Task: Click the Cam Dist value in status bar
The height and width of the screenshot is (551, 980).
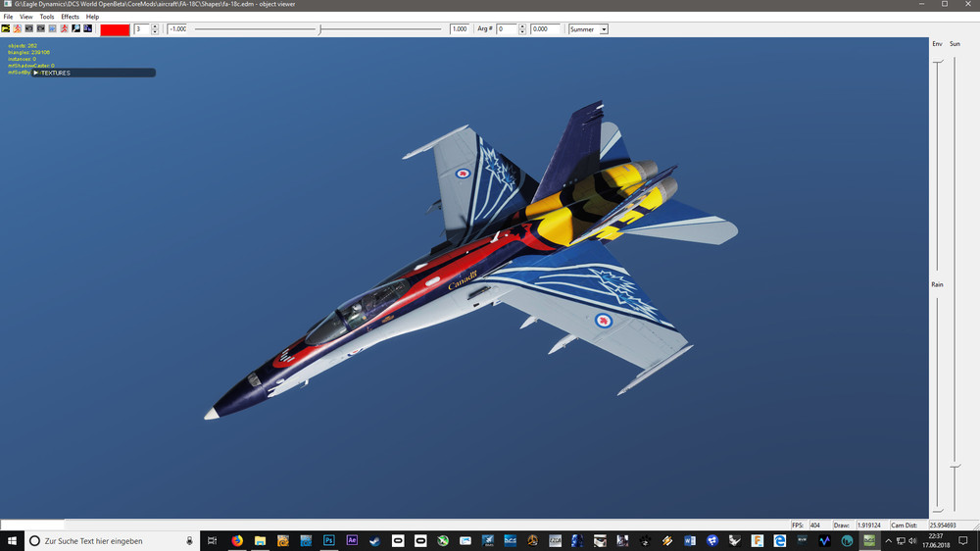Action: (x=943, y=526)
